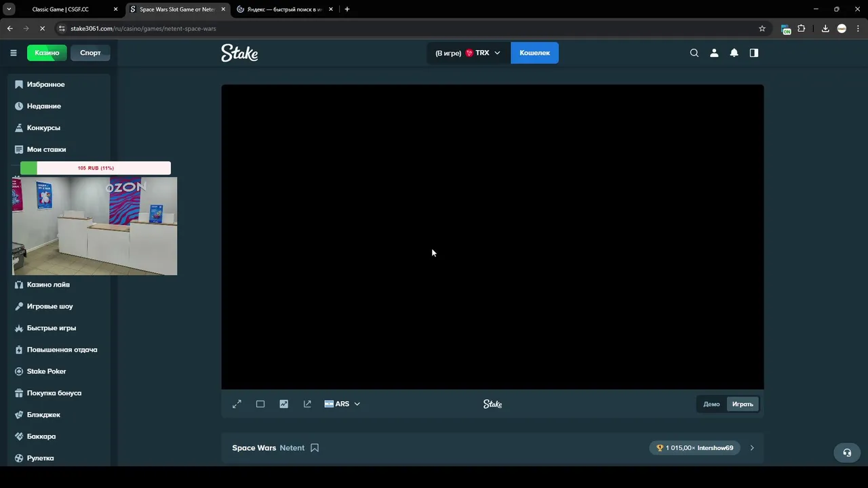Viewport: 868px width, 488px height.
Task: Expand the Space Wars details chevron
Action: pos(752,448)
